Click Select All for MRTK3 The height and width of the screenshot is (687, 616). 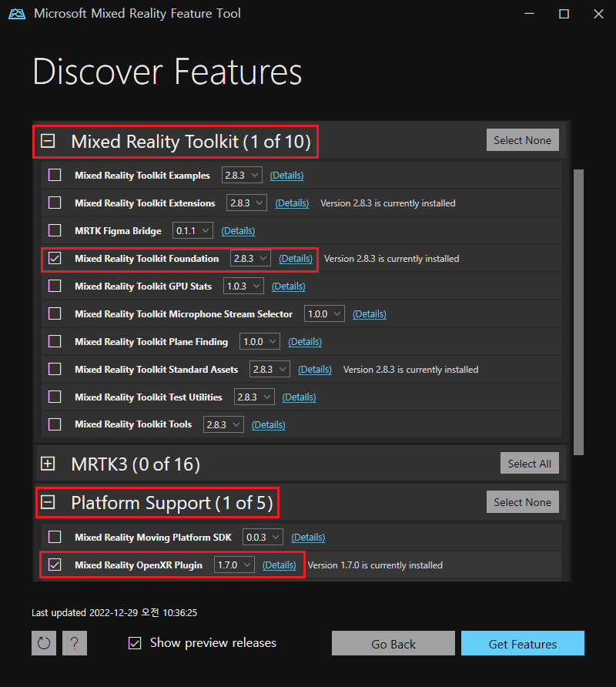529,464
